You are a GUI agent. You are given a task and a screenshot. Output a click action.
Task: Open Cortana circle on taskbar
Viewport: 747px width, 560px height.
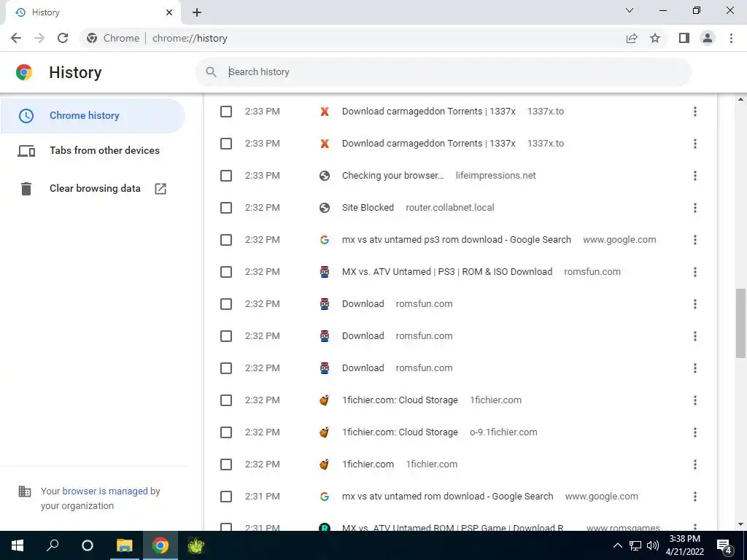pos(88,545)
